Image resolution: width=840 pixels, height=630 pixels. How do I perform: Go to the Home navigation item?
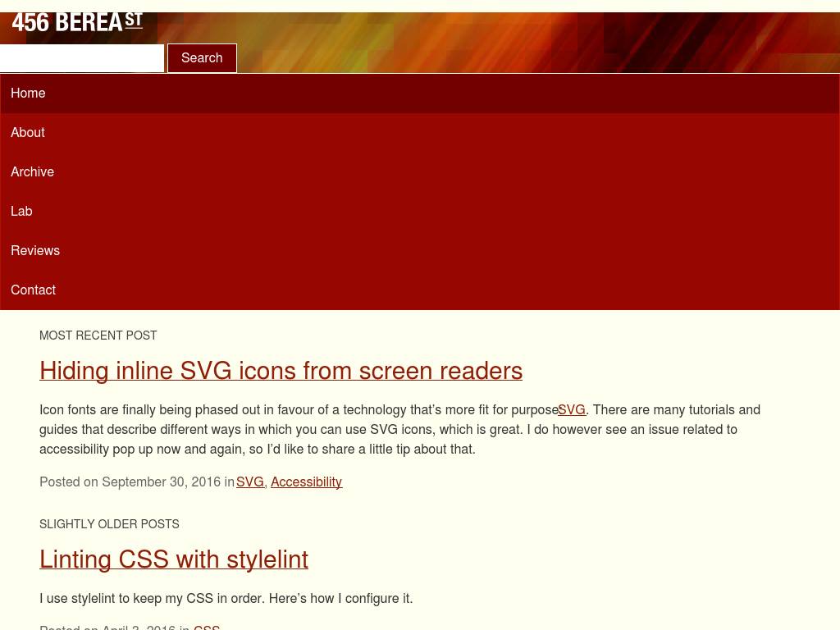28,94
